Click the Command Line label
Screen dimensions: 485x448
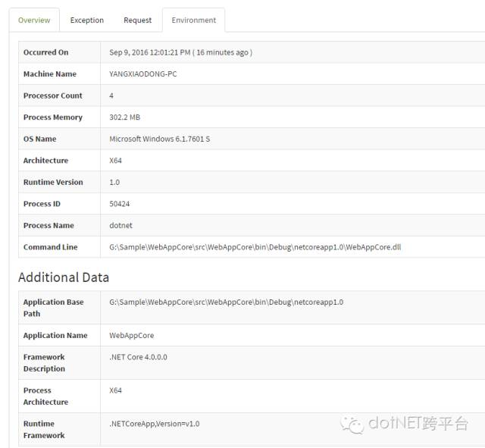[x=51, y=247]
